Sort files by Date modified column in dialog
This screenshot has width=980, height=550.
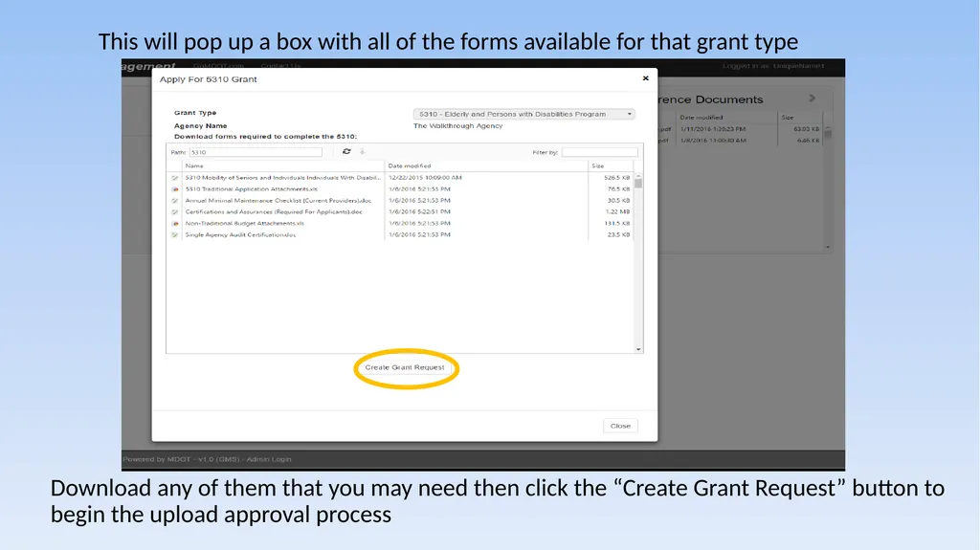pyautogui.click(x=410, y=165)
